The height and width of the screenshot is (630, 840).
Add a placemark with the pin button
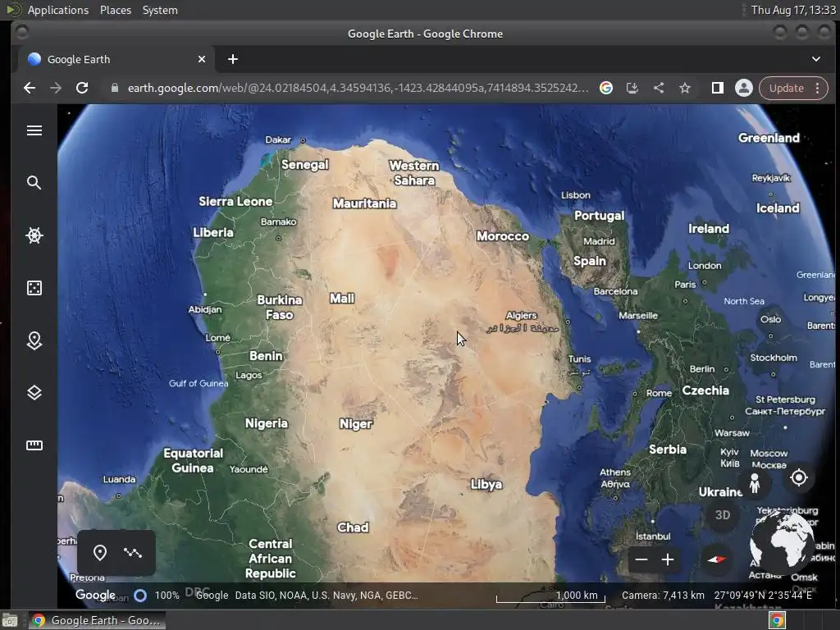pos(99,552)
